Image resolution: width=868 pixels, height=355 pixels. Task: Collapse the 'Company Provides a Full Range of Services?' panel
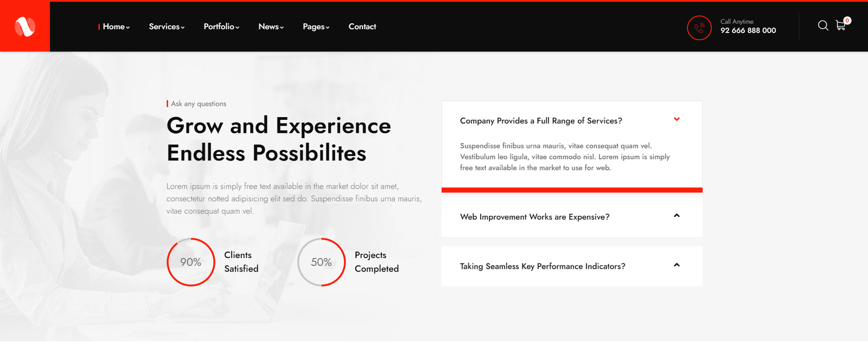pos(541,120)
